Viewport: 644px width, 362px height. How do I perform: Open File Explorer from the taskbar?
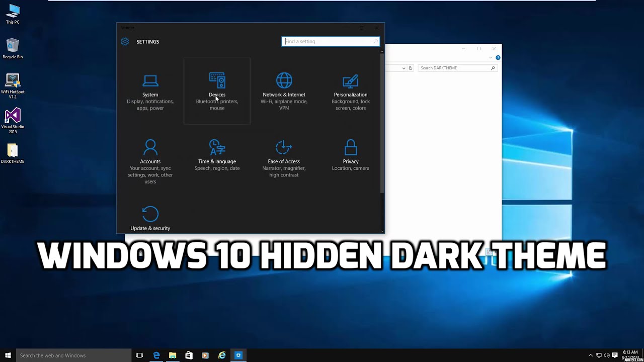173,355
